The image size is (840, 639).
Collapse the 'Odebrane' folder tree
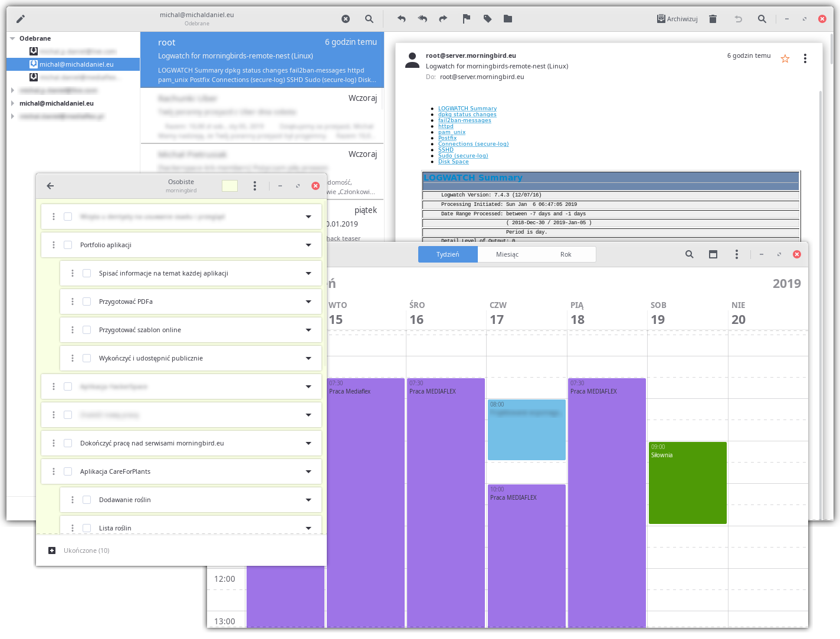click(x=12, y=38)
